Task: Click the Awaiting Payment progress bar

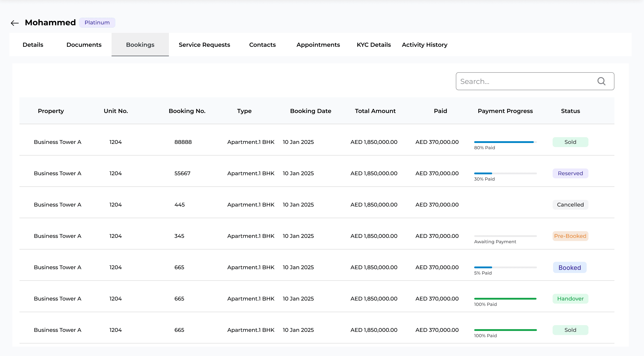Action: pos(506,236)
